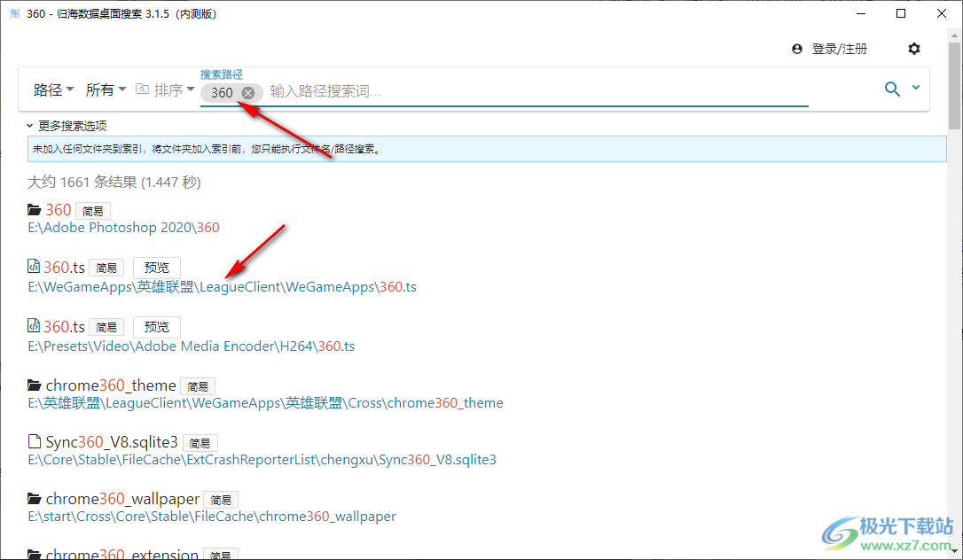Click the folder icon of chrome360_theme
Screen dimensions: 963x560
[35, 385]
